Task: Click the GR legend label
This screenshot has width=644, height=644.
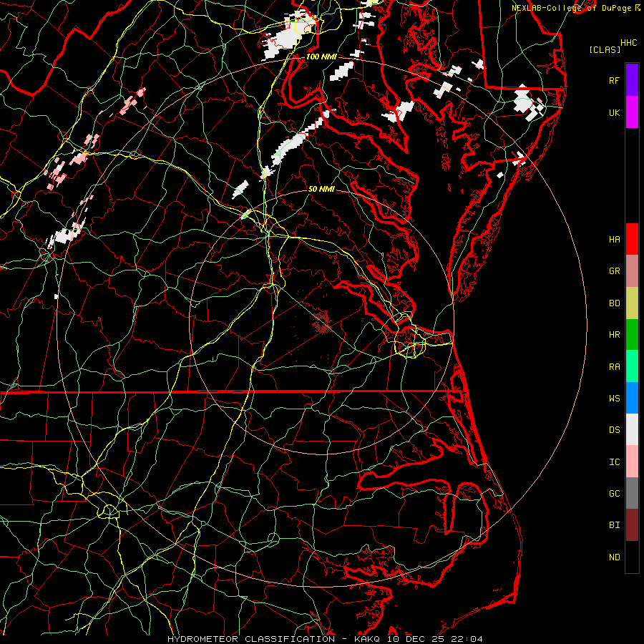Action: pyautogui.click(x=615, y=271)
